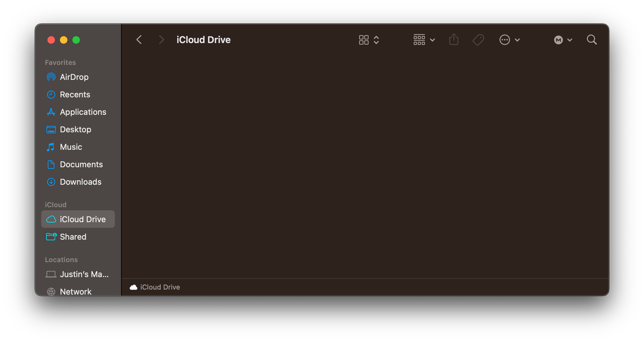Go back using the back arrow
The width and height of the screenshot is (644, 342).
[139, 40]
